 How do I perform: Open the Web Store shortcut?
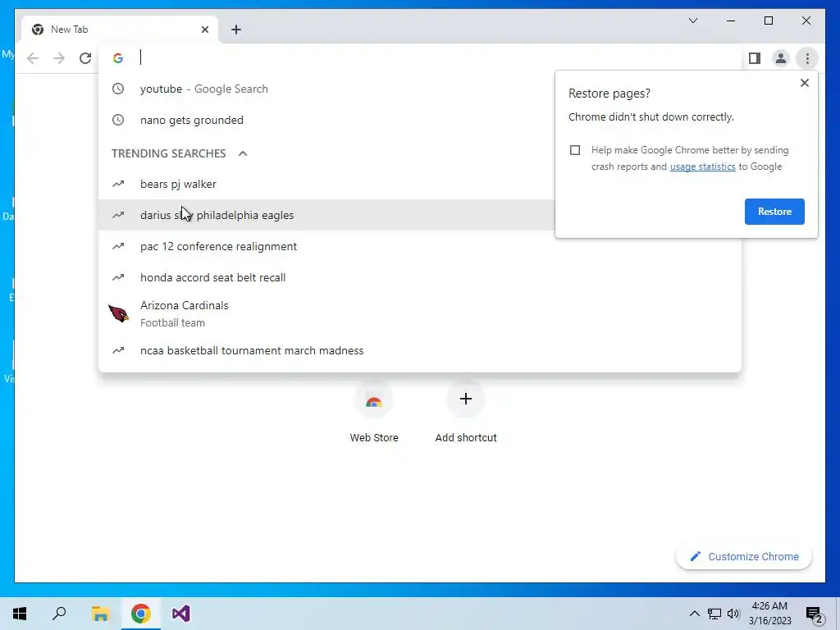[374, 413]
